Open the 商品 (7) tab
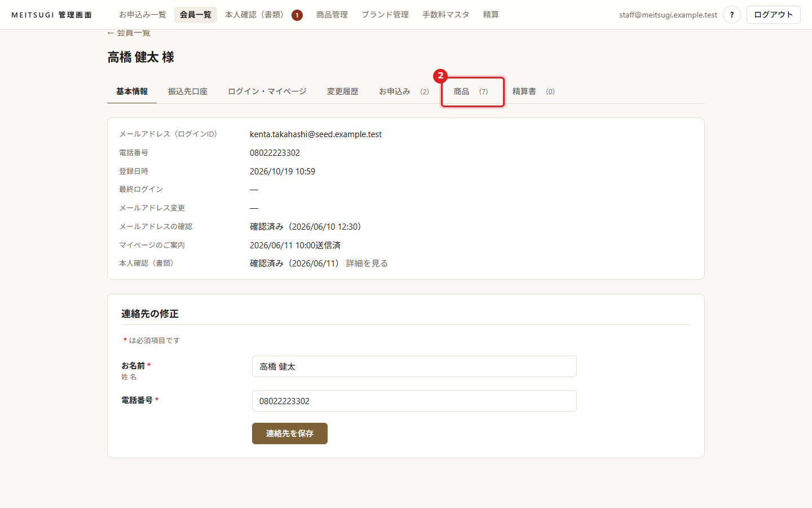 472,91
